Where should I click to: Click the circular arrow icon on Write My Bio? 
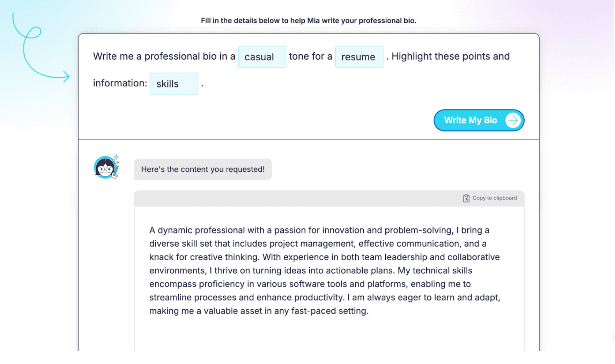(512, 120)
